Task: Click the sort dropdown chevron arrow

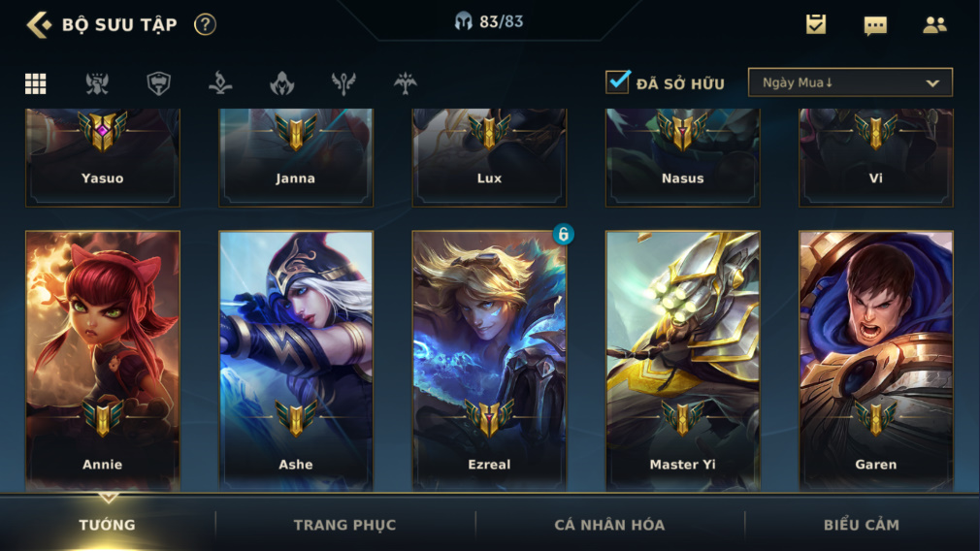Action: (931, 83)
